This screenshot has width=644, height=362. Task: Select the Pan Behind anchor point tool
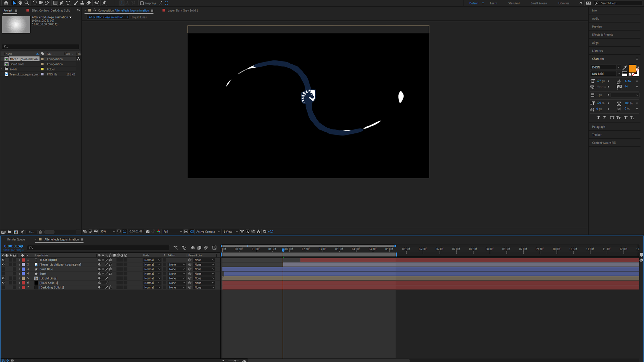[x=47, y=3]
